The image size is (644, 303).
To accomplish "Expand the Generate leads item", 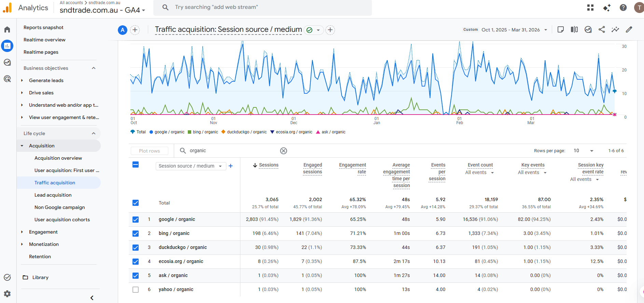I will (x=22, y=80).
